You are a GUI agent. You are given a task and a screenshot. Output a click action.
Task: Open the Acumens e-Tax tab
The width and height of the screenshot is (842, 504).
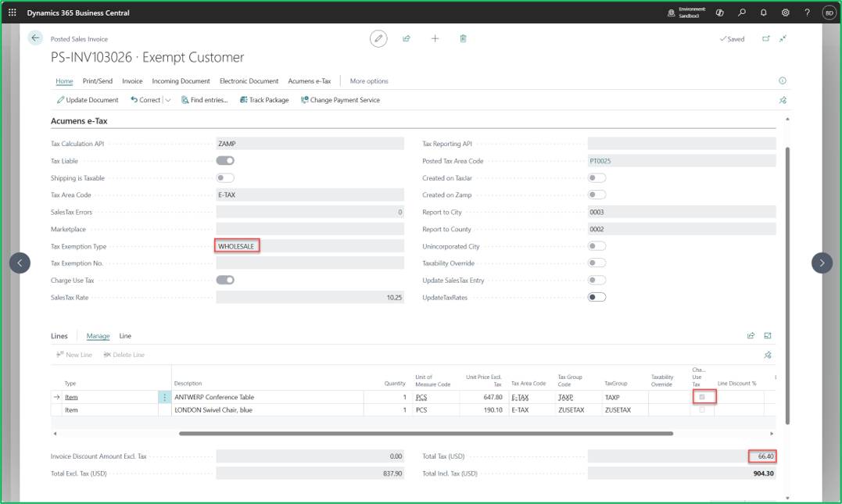(310, 81)
